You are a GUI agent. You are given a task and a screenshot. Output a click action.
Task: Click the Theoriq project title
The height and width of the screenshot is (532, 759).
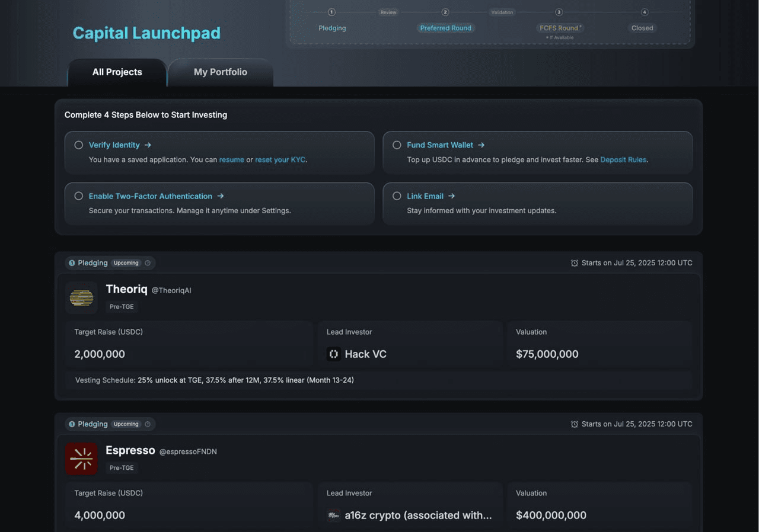coord(126,289)
